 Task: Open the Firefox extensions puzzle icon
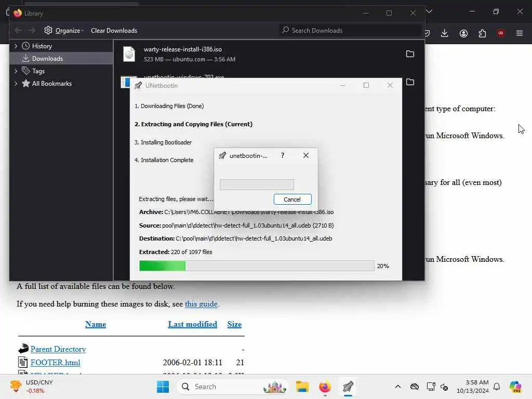[482, 33]
